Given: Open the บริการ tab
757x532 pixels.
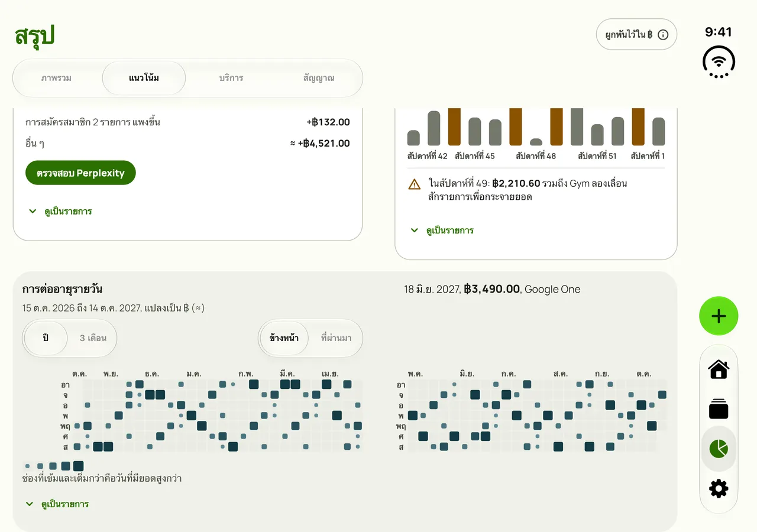Looking at the screenshot, I should pyautogui.click(x=231, y=78).
